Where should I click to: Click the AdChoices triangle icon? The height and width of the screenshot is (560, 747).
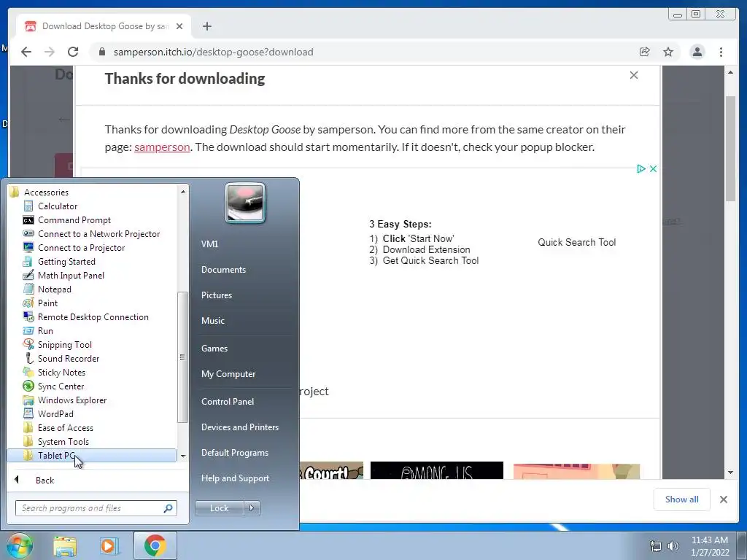click(640, 168)
